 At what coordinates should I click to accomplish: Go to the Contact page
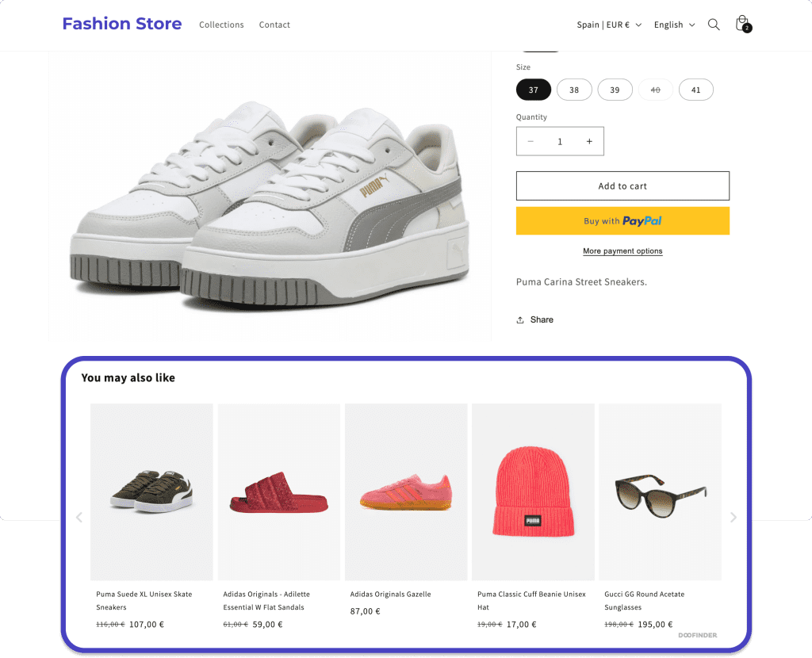[x=274, y=25]
